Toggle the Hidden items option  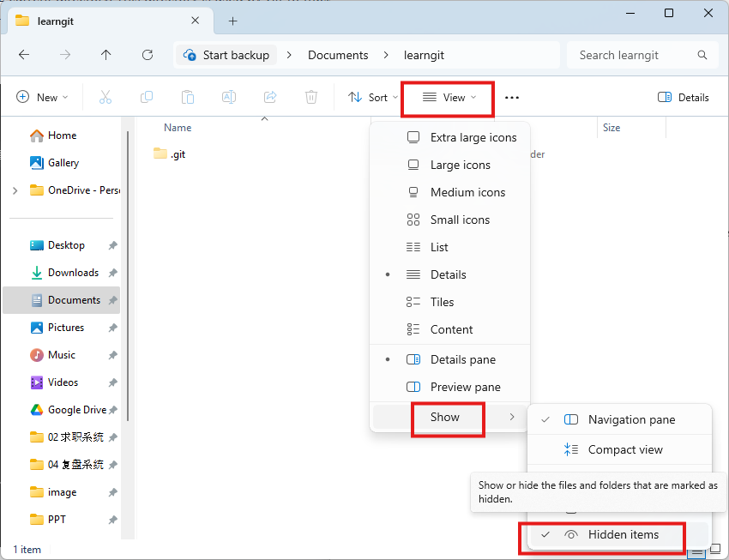click(x=623, y=534)
